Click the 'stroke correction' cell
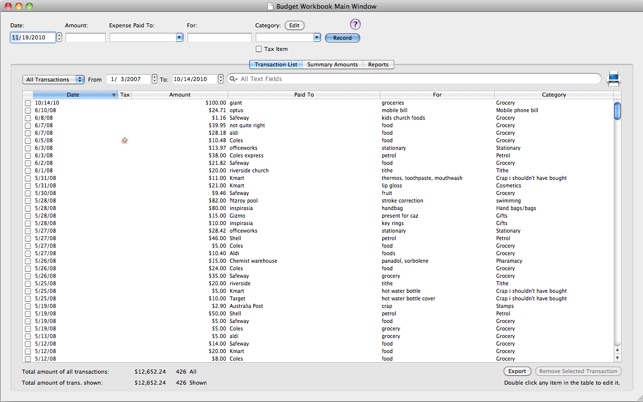Viewport: 643px width, 402px height. pos(402,201)
